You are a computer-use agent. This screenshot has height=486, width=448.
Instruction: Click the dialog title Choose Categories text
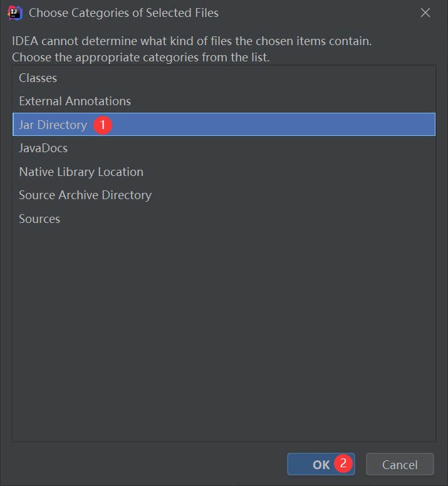coord(123,13)
